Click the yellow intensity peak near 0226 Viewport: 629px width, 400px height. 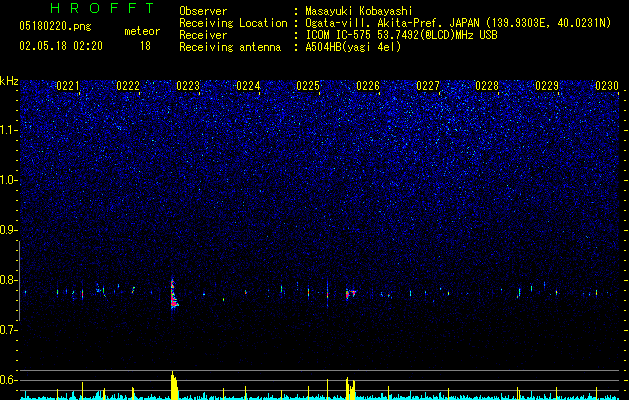[x=351, y=388]
